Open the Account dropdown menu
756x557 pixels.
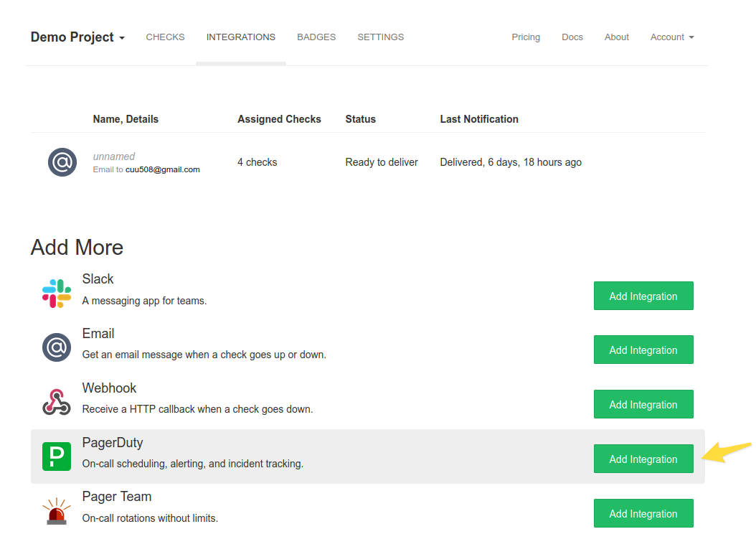671,37
